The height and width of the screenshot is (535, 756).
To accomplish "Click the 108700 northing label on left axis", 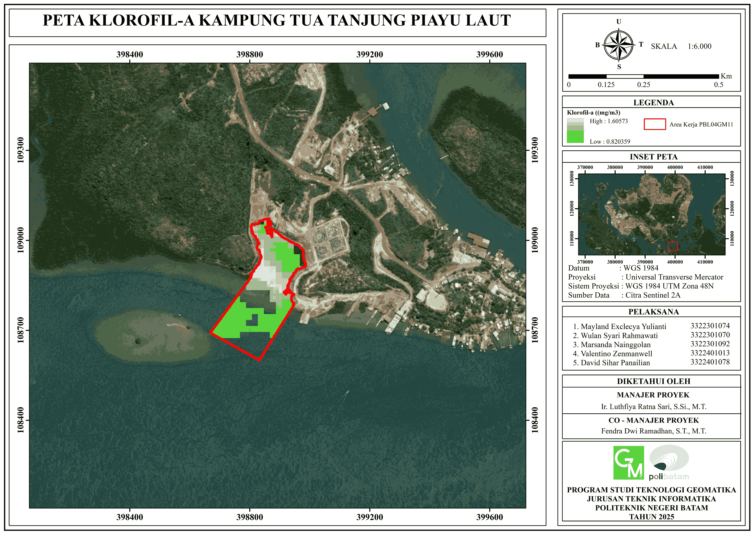I will 21,330.
